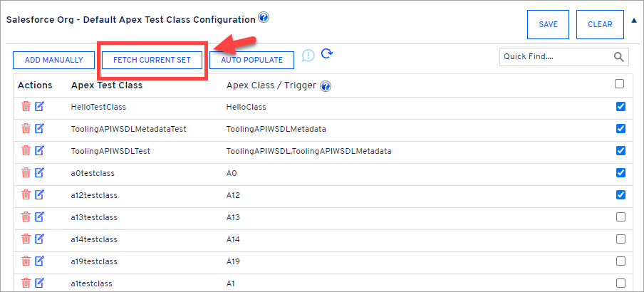Image resolution: width=644 pixels, height=292 pixels.
Task: Open help icon beside configuration title
Action: point(264,18)
